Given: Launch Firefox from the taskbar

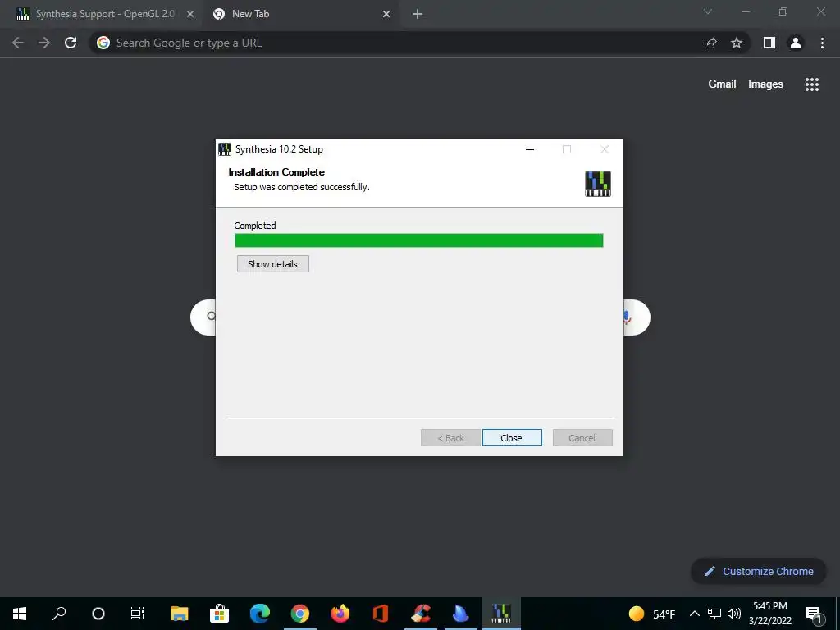Looking at the screenshot, I should point(340,614).
